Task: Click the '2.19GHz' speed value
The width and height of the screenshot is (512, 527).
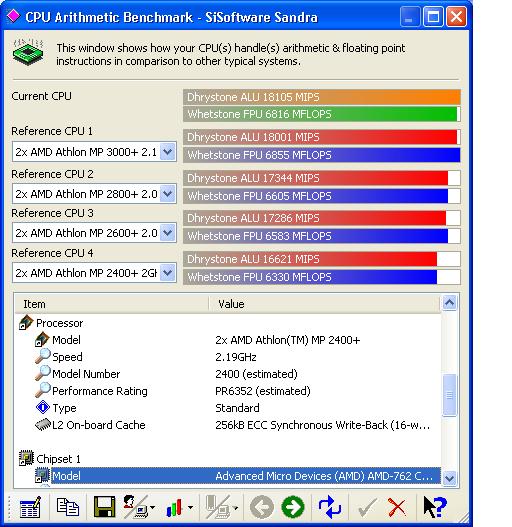Action: (236, 357)
